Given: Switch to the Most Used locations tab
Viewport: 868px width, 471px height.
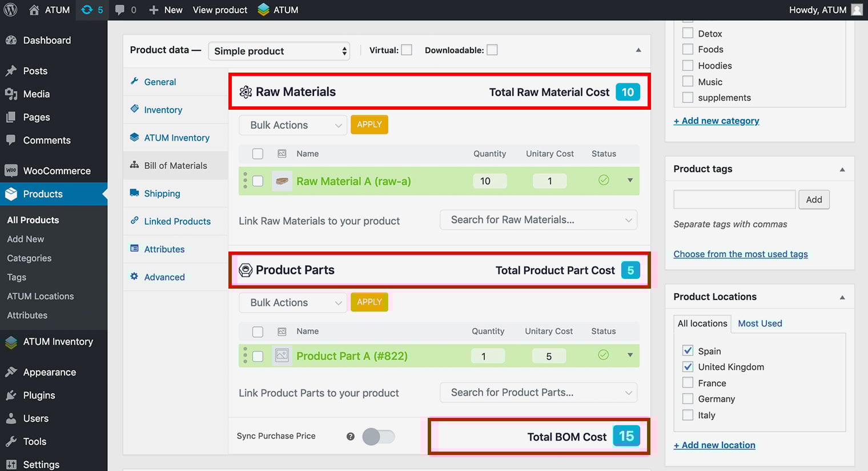Looking at the screenshot, I should (x=759, y=324).
